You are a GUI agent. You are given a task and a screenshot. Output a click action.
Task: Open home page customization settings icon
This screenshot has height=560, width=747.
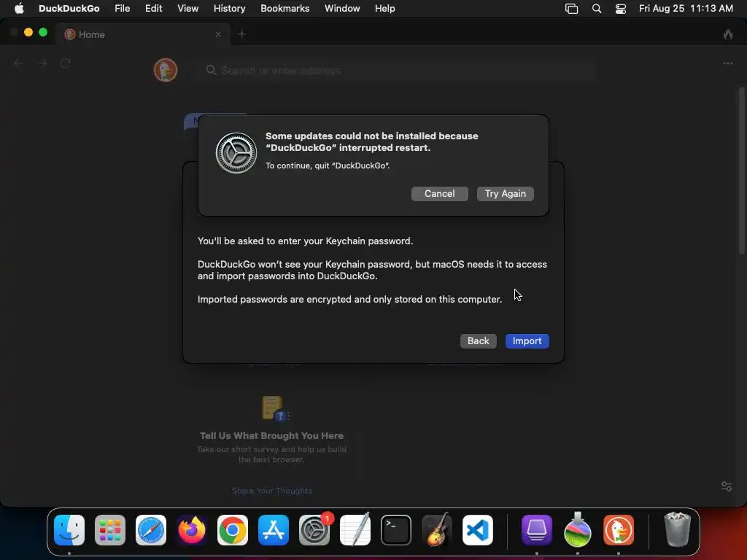coord(726,486)
